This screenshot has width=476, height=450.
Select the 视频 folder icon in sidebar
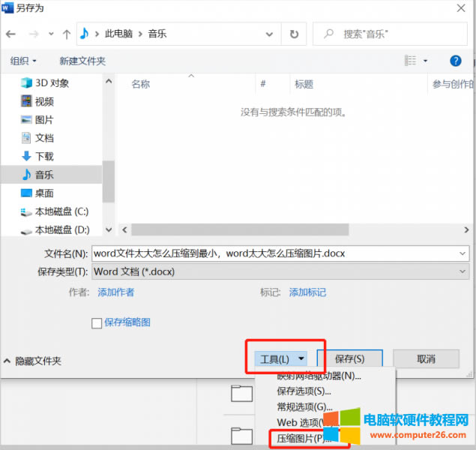[27, 102]
